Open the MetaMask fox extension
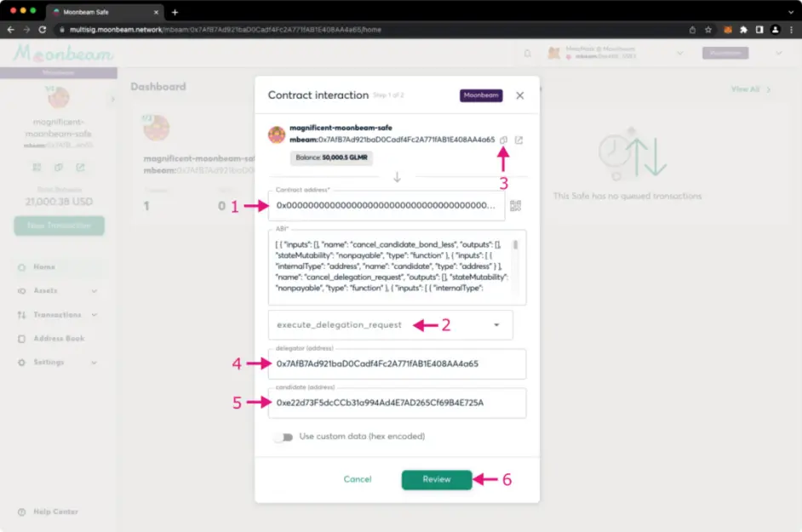Screen dimensions: 802x532 pyautogui.click(x=727, y=30)
